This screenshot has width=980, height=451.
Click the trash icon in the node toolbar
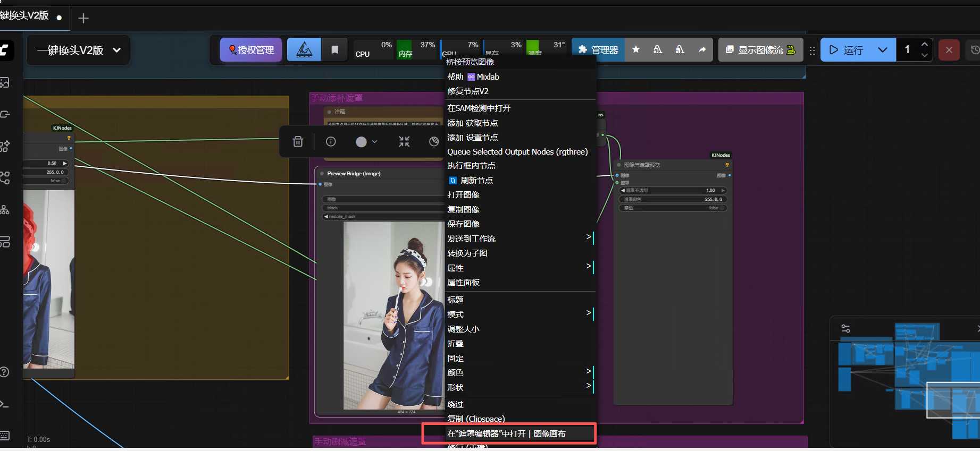(x=298, y=141)
